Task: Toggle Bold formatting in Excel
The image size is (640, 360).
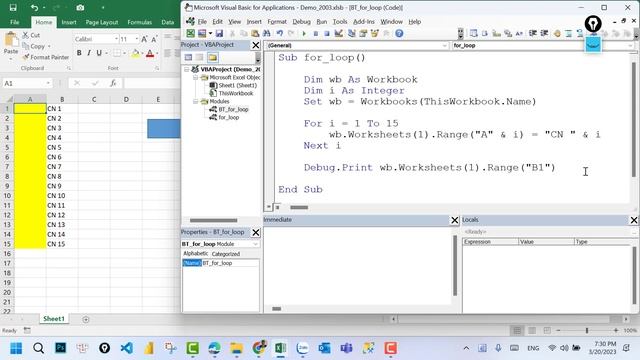Action: tap(79, 53)
